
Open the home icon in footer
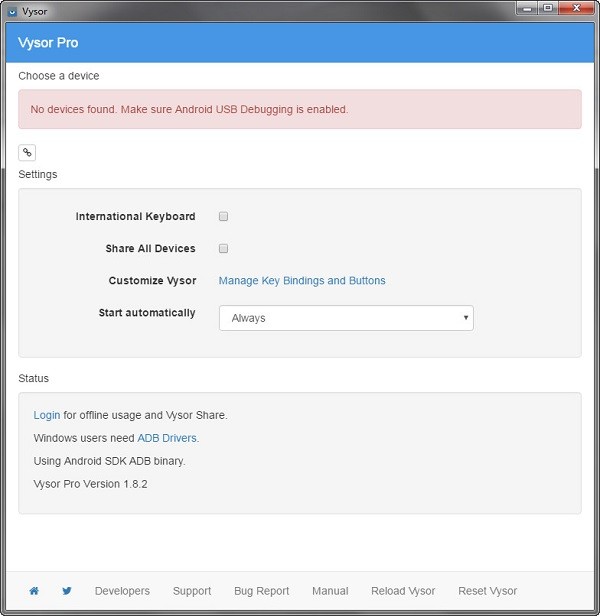pyautogui.click(x=34, y=591)
